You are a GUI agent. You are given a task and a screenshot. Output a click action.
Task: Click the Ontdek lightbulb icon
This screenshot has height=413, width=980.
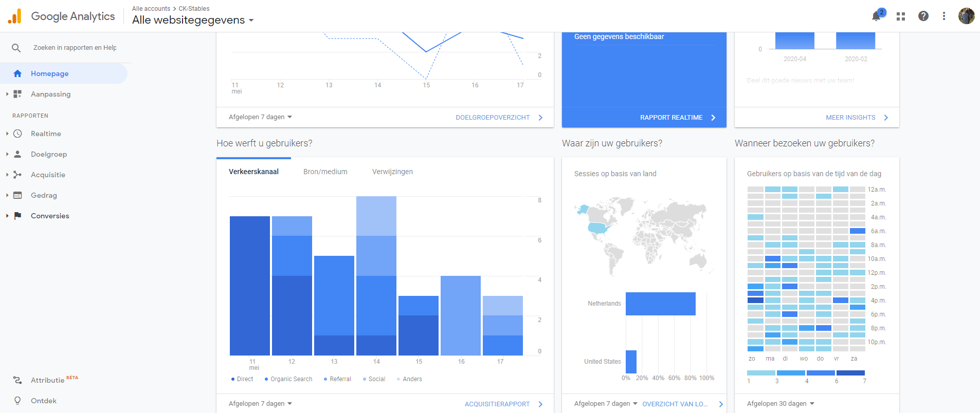click(17, 401)
